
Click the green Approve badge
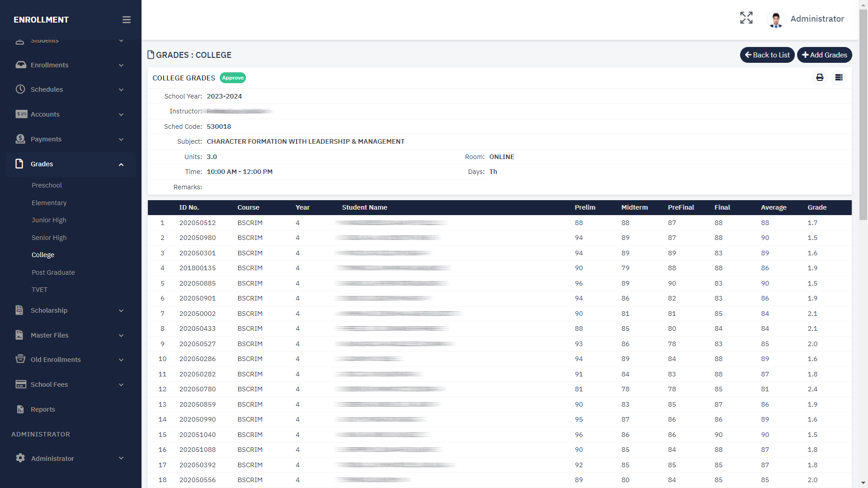pyautogui.click(x=233, y=78)
